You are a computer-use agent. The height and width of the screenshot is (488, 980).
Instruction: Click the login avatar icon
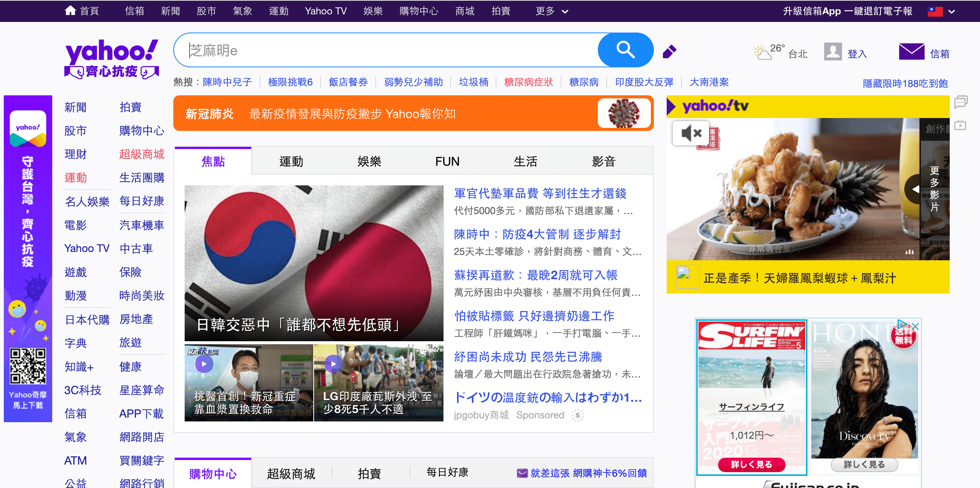[x=833, y=51]
